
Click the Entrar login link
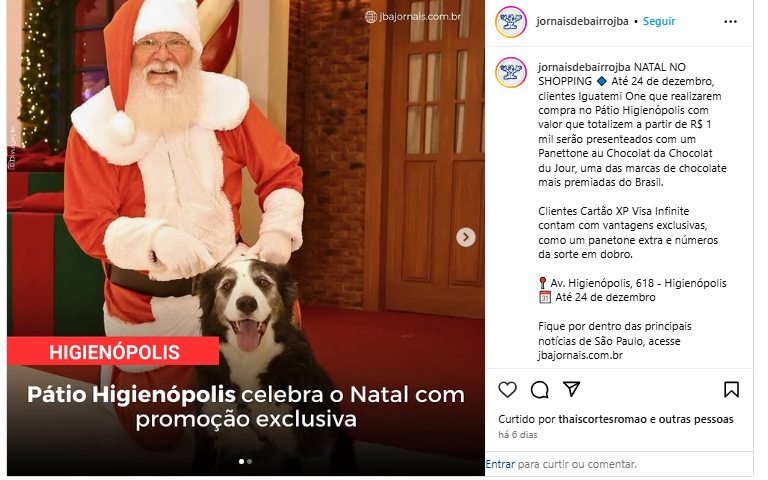(x=500, y=464)
